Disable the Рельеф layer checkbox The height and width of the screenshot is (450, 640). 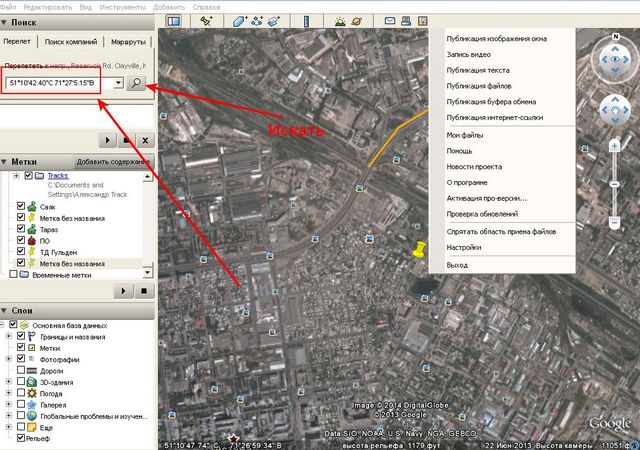21,438
